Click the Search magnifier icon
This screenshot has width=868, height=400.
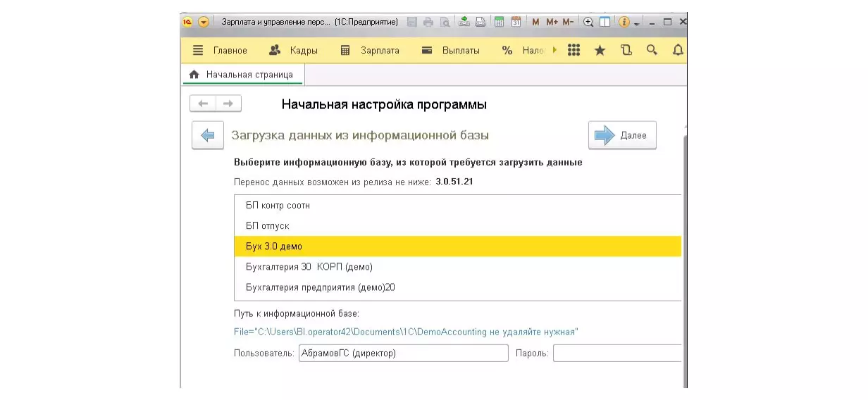[x=652, y=50]
